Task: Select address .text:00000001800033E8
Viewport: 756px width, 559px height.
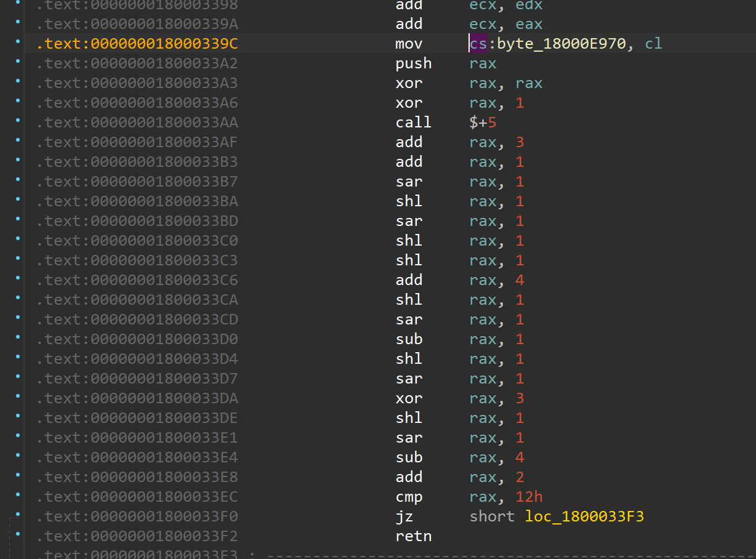Action: tap(137, 477)
